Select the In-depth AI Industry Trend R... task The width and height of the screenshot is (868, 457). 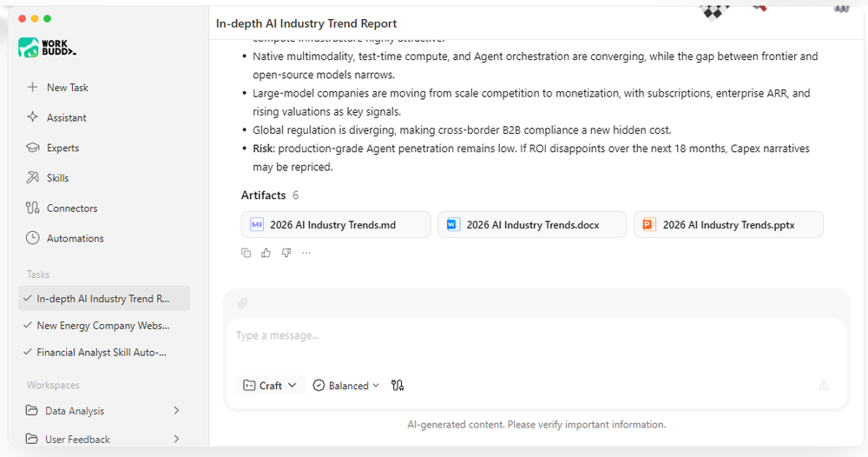pyautogui.click(x=104, y=298)
